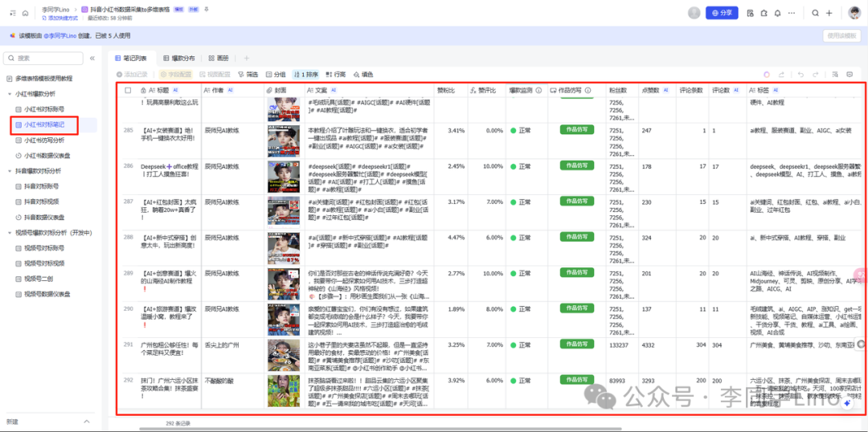Open the 填色 fill color option

363,74
